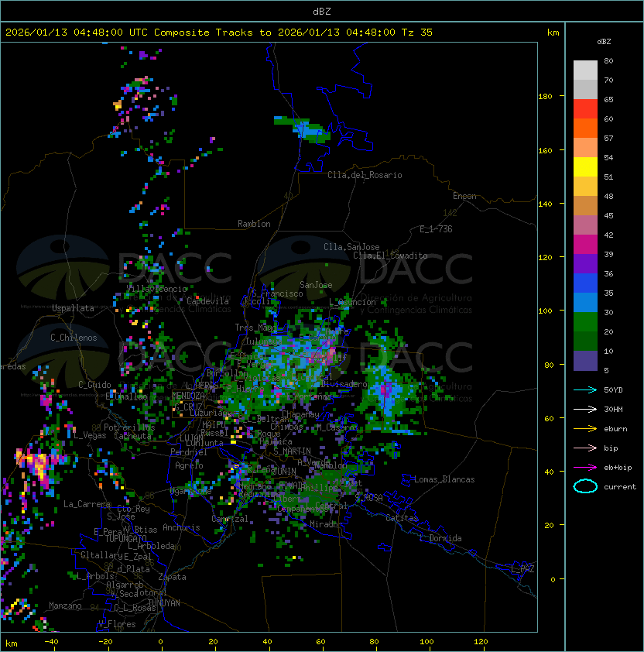The height and width of the screenshot is (652, 644).
Task: Pick the yellow swatch between 54 and 51 dBZ
Action: [x=585, y=167]
